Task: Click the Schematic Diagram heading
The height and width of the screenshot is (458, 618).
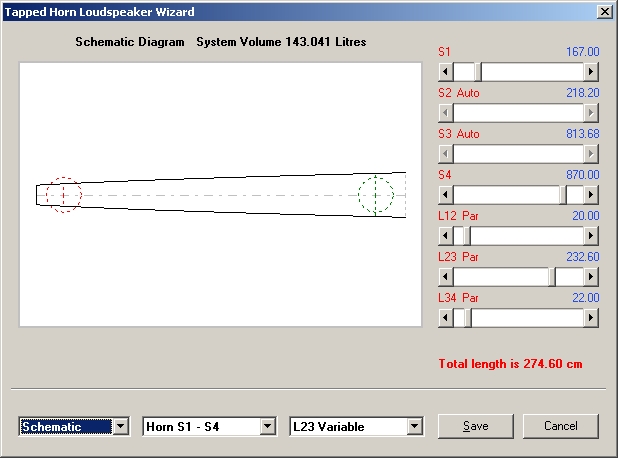Action: [x=130, y=42]
